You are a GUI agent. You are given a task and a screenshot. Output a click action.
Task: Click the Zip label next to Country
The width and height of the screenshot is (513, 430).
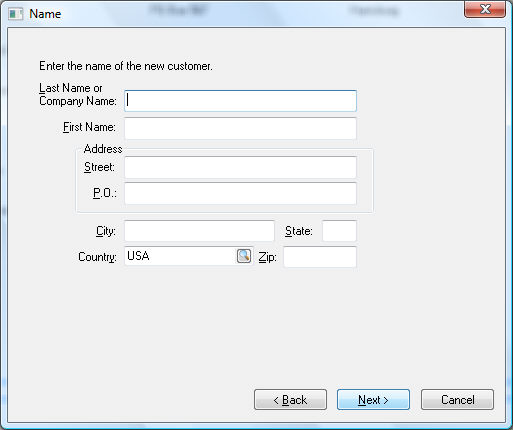[x=267, y=257]
